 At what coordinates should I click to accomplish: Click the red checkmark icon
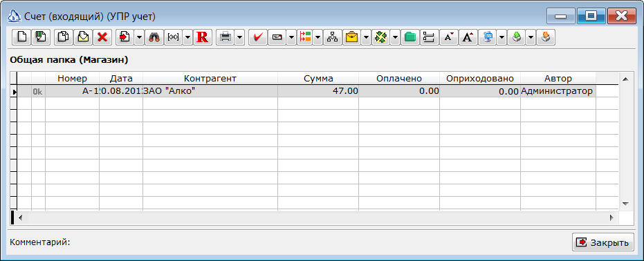pos(258,37)
